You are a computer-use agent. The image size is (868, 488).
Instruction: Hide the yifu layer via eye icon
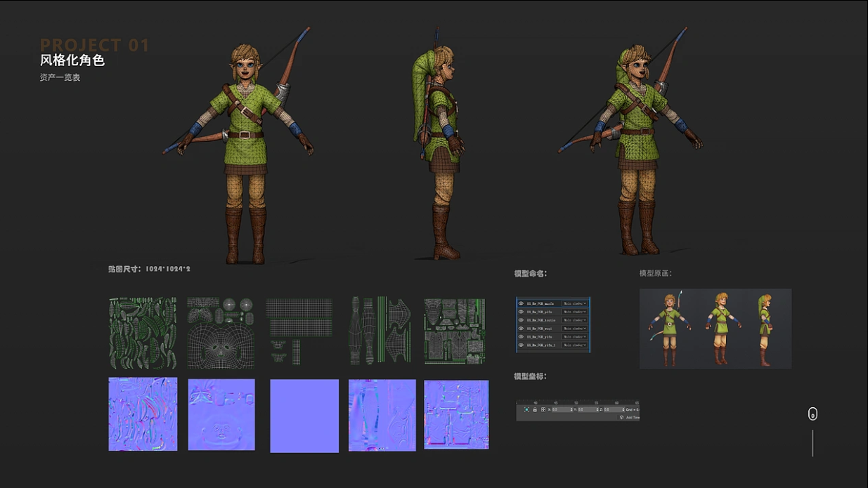click(x=521, y=337)
